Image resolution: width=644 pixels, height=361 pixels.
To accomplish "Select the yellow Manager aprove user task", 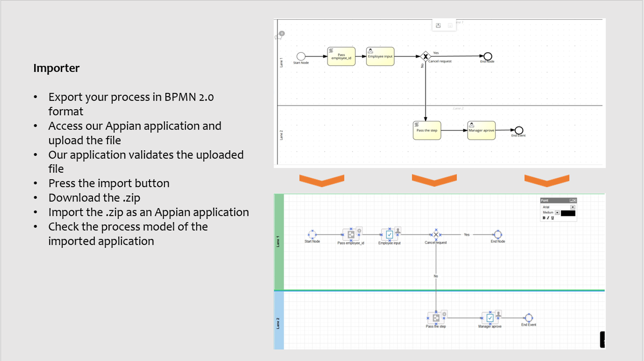I will click(481, 130).
